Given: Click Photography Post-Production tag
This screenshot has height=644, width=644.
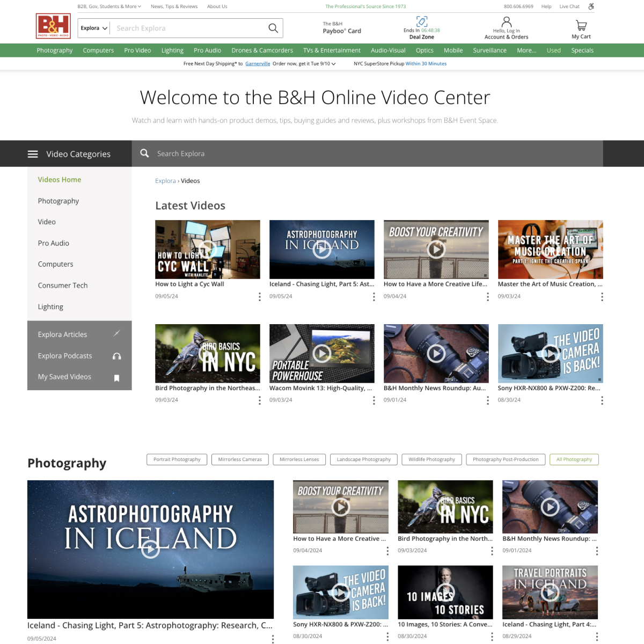Looking at the screenshot, I should [x=506, y=459].
